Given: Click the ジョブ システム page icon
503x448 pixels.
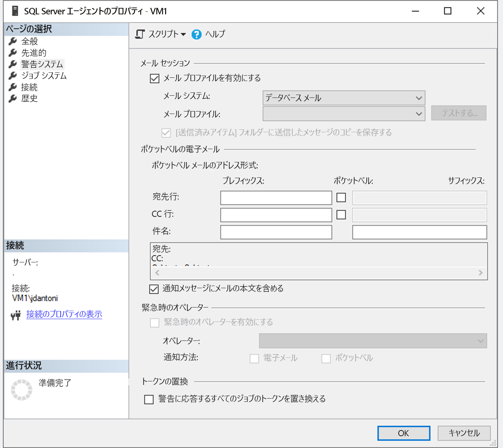Looking at the screenshot, I should pyautogui.click(x=13, y=76).
